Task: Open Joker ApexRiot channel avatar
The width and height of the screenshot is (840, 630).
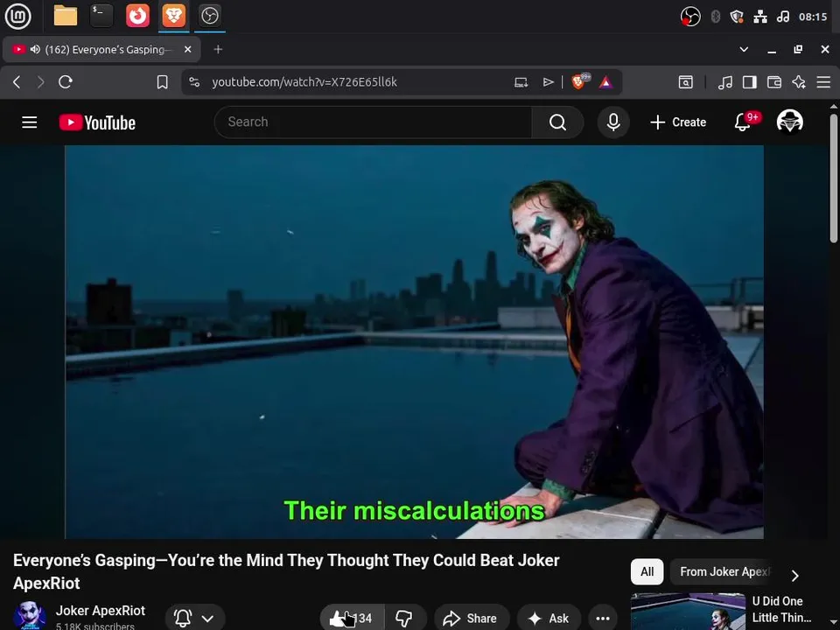Action: point(29,615)
